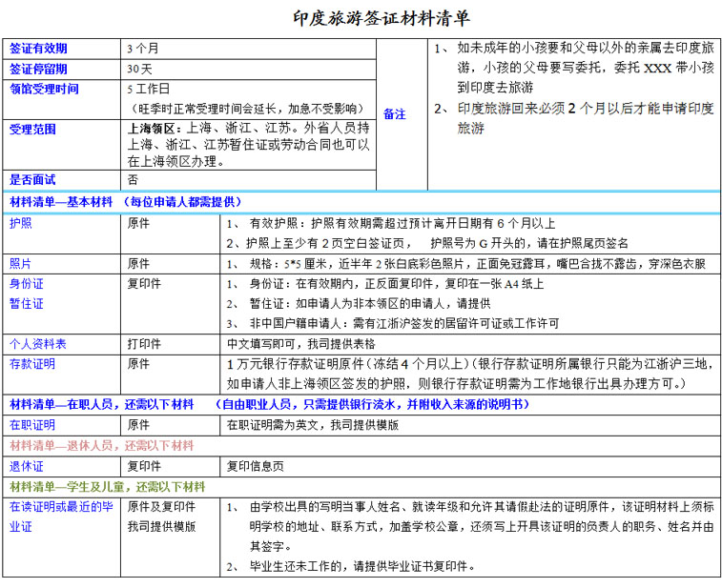Select the 个人资料表 label
This screenshot has height=588, width=722.
coord(38,344)
